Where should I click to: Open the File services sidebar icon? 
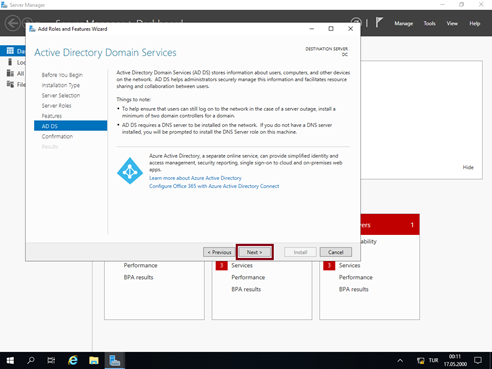click(x=10, y=84)
